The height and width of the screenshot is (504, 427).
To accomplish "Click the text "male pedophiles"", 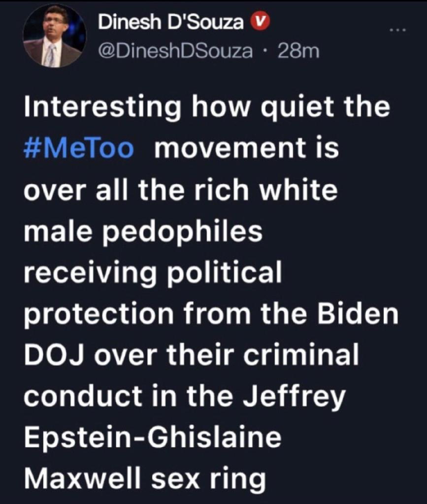I will coord(143,232).
